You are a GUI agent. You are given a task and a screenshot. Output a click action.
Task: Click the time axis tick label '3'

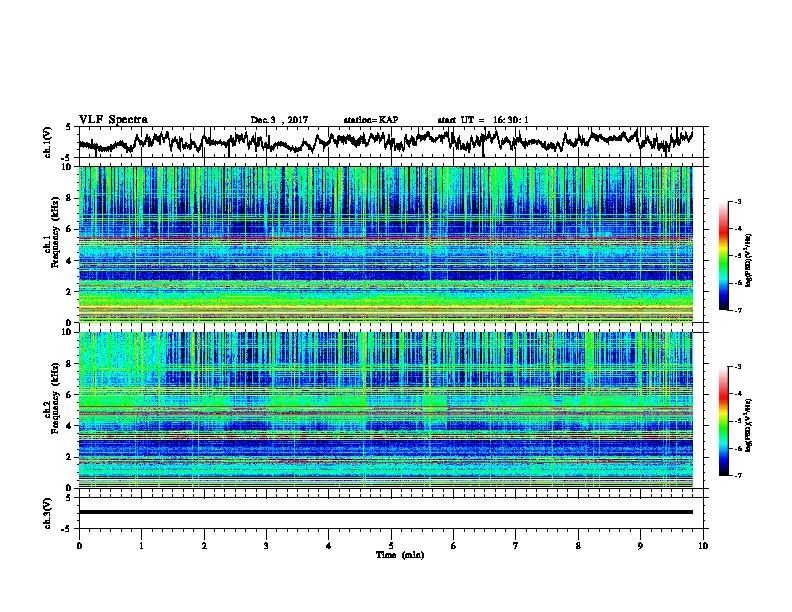tap(266, 546)
